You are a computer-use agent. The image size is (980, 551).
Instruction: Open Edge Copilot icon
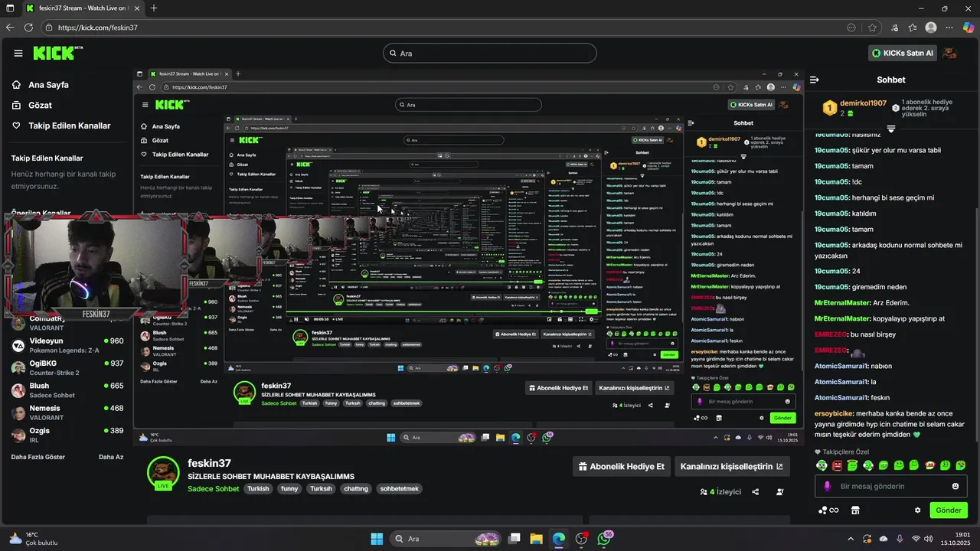969,28
